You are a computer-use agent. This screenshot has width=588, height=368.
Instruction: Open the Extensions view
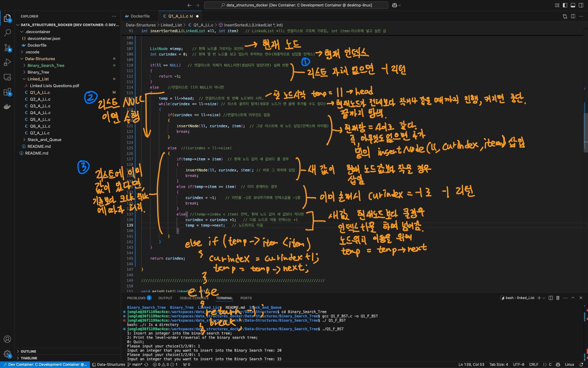point(7,92)
